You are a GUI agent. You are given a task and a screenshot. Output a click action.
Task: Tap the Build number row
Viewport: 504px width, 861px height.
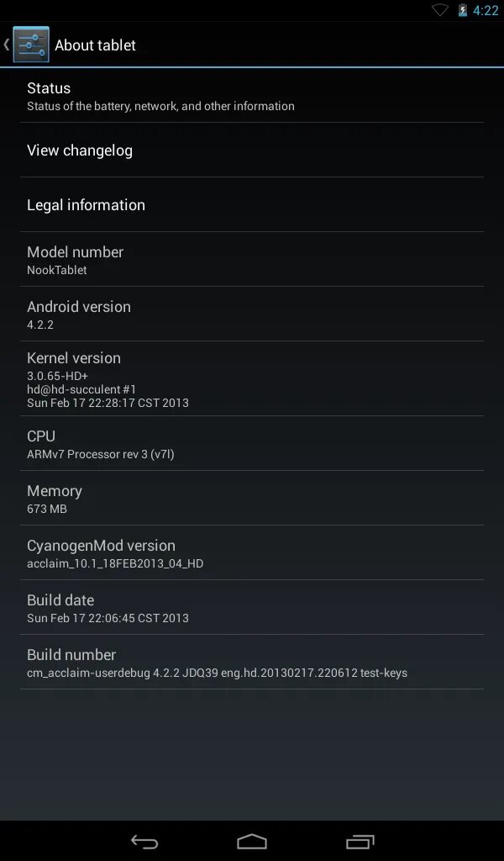click(x=252, y=662)
